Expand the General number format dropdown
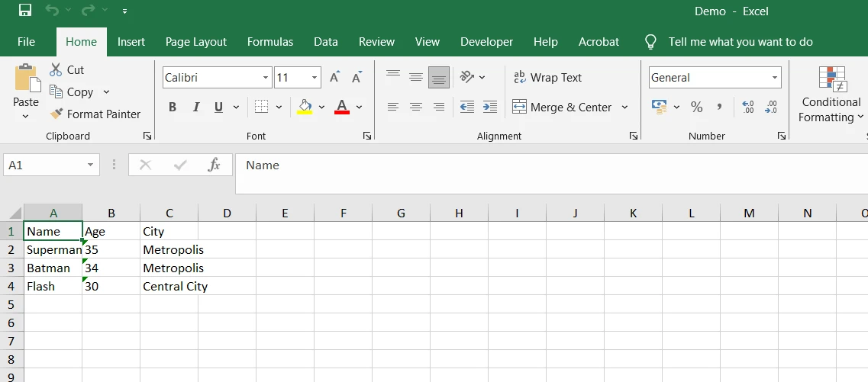Viewport: 868px width, 382px height. [x=775, y=77]
